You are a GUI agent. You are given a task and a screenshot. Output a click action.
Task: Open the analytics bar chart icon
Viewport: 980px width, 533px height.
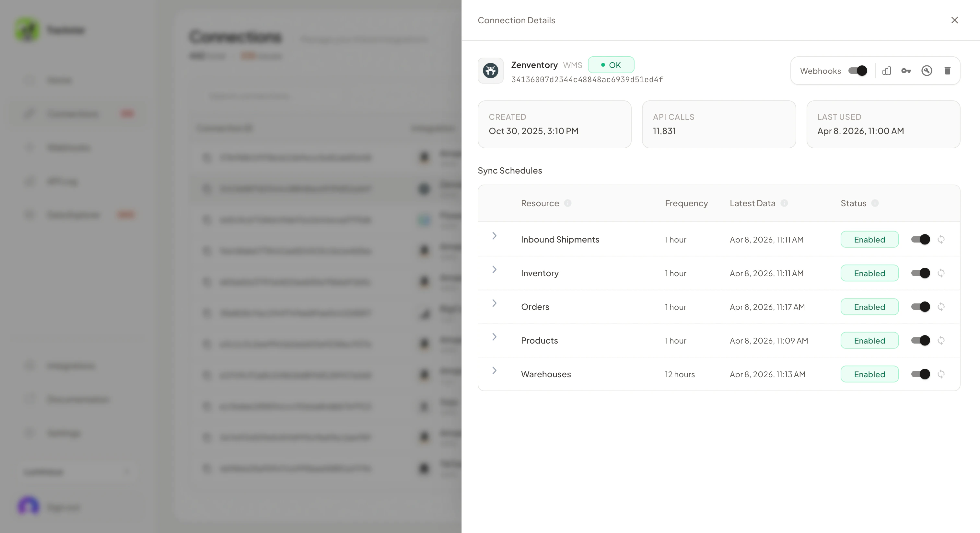click(x=886, y=71)
